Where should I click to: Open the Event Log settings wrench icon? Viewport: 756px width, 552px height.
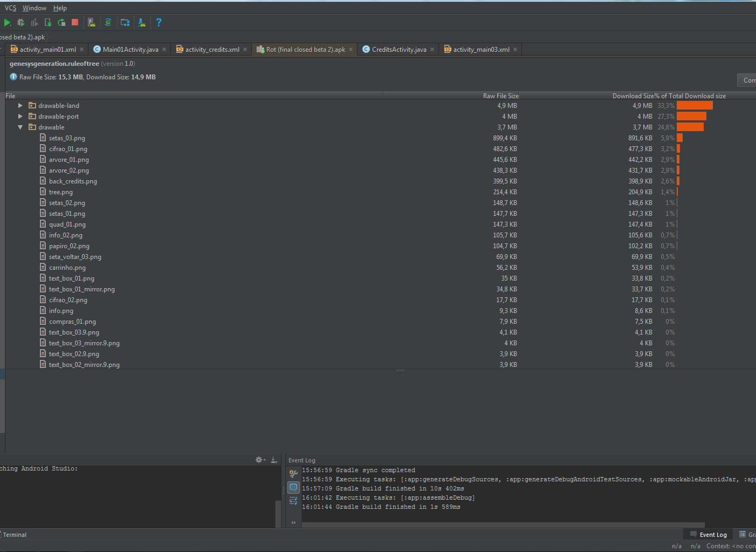(x=293, y=474)
